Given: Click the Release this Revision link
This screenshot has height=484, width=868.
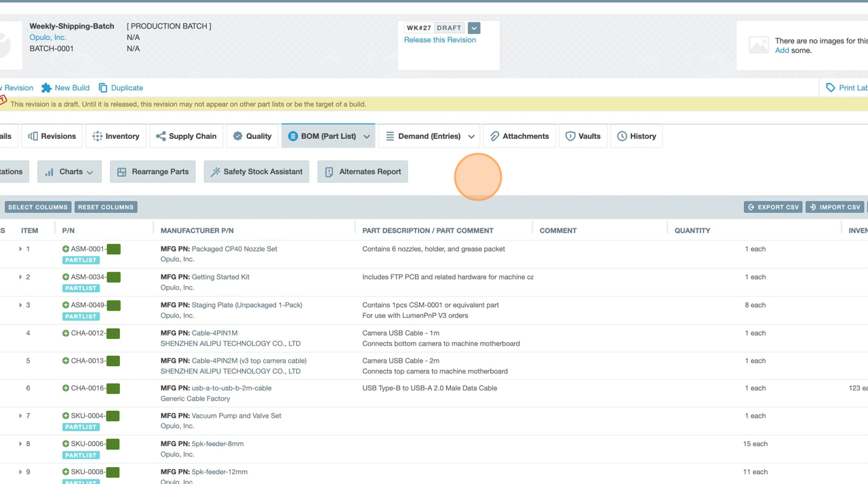Looking at the screenshot, I should (x=439, y=40).
